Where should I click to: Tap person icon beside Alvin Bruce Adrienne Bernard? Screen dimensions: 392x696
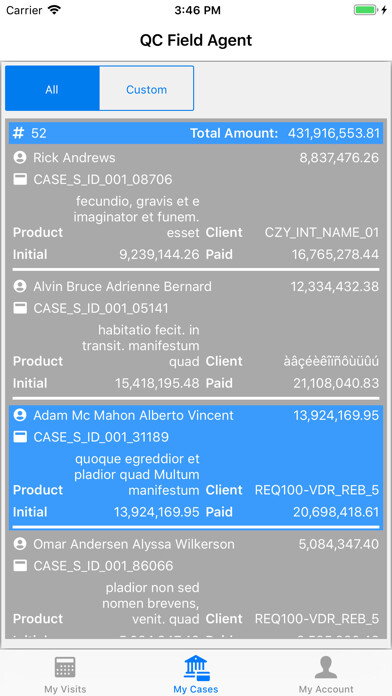point(20,286)
